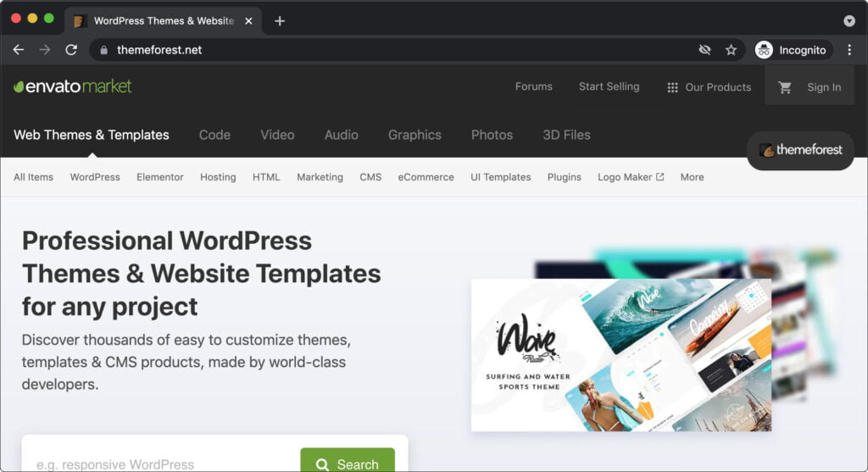Open Start Selling link
This screenshot has width=868, height=472.
(x=609, y=86)
